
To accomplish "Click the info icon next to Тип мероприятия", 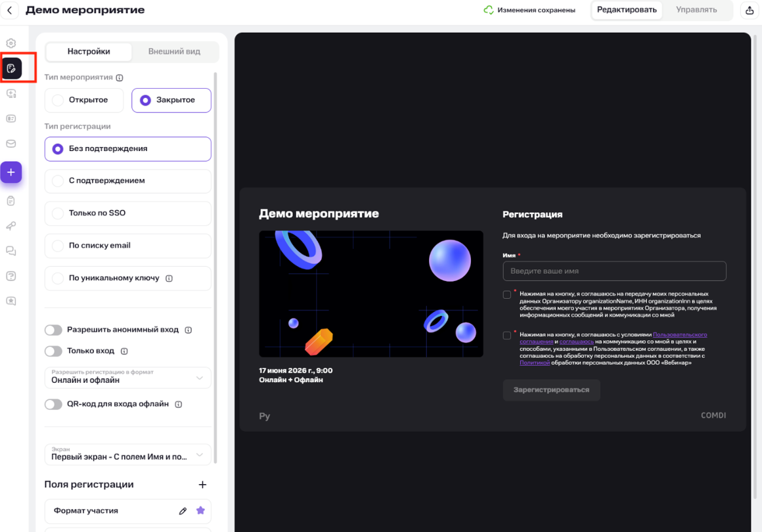I will 120,78.
